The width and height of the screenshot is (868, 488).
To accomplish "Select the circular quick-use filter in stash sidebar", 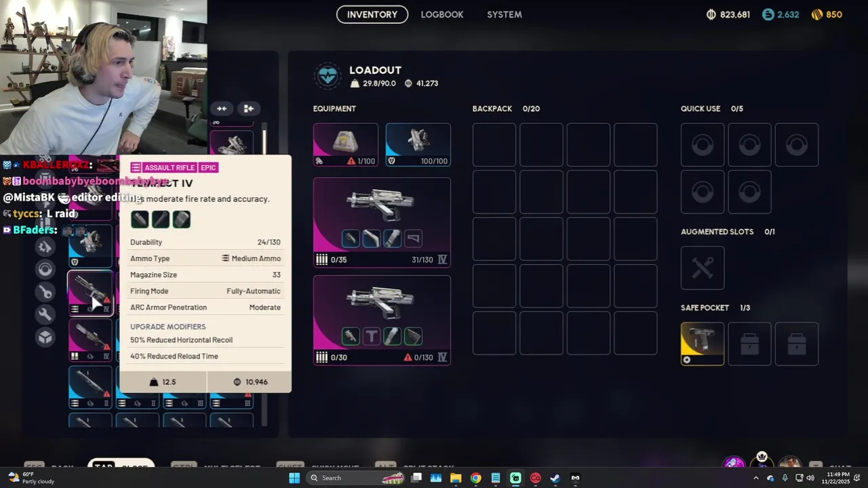I will pos(45,270).
